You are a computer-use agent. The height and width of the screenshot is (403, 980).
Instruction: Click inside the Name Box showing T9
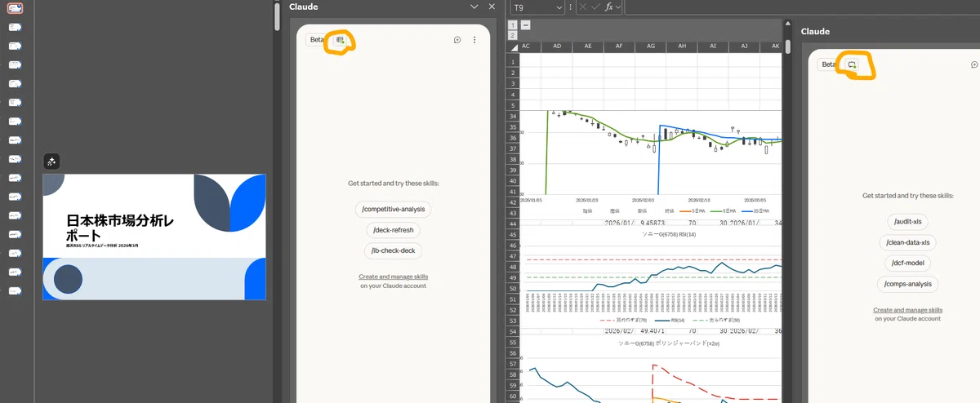coord(532,7)
